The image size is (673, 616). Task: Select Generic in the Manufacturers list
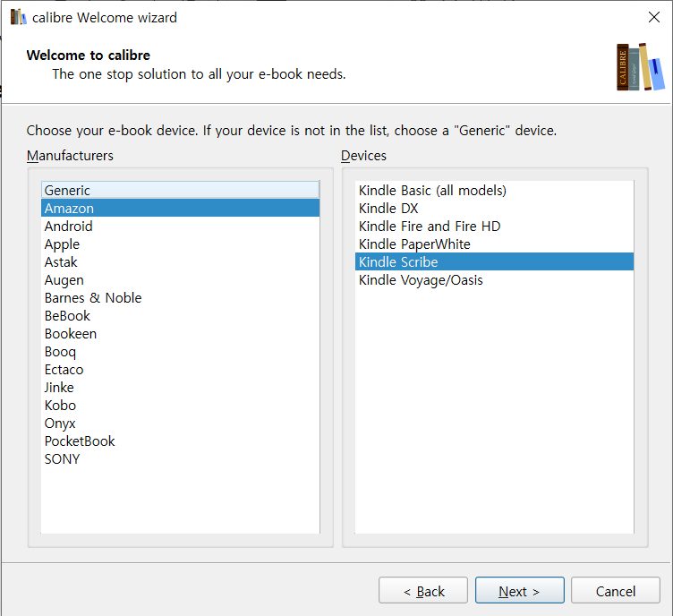[180, 190]
